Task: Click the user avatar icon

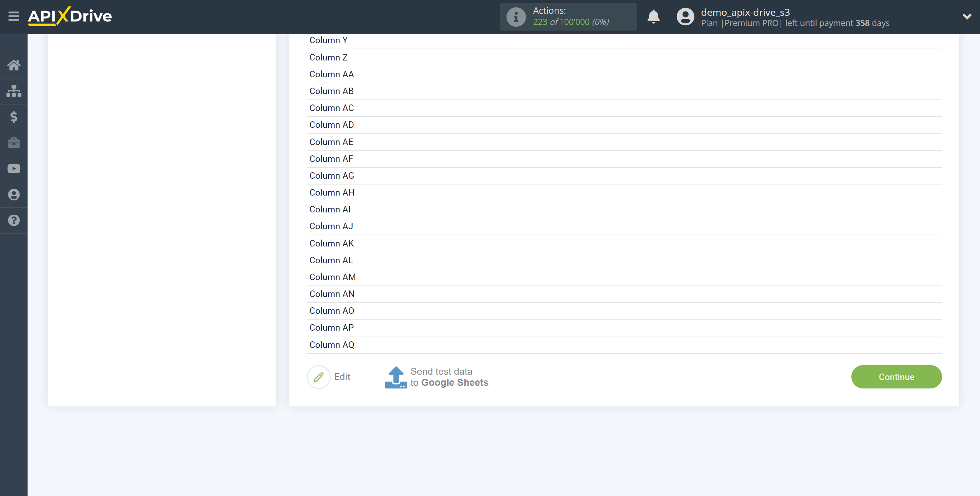Action: tap(685, 17)
